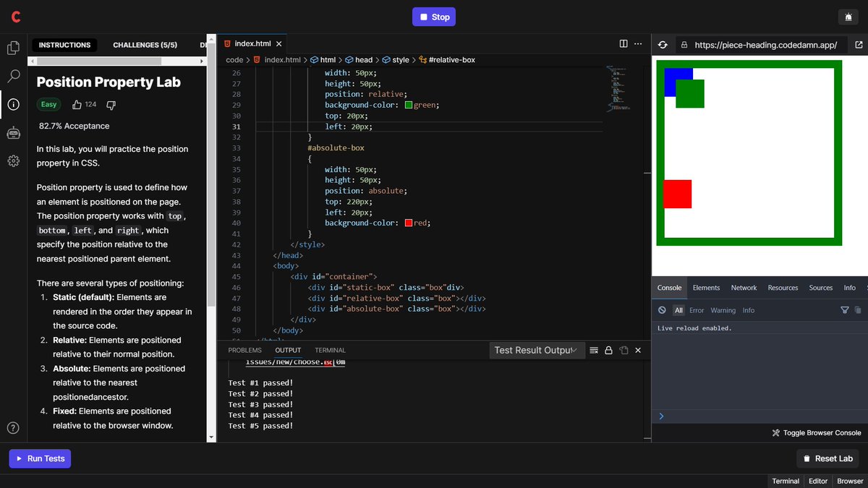Click the preview URL address field
The width and height of the screenshot is (868, 488).
[762, 45]
